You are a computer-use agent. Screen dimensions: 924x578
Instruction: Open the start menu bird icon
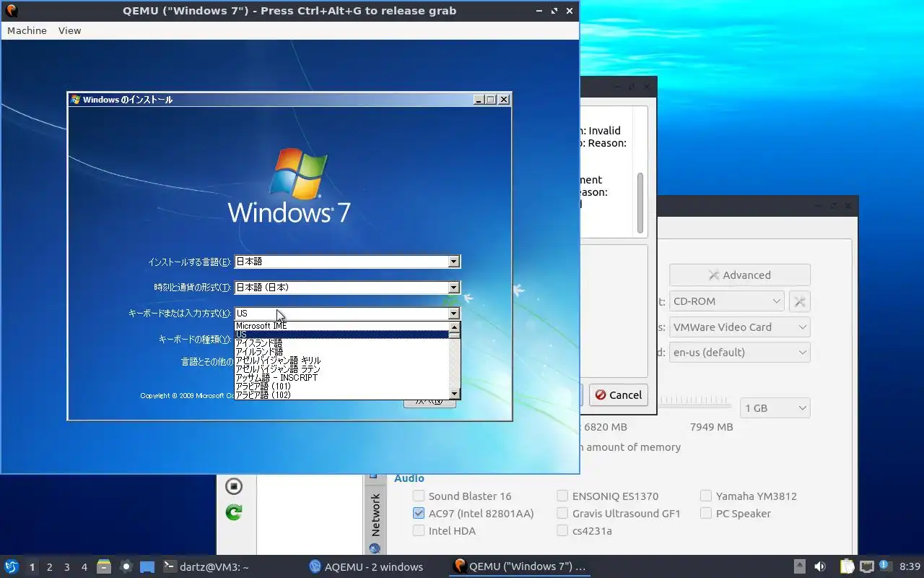[x=12, y=567]
